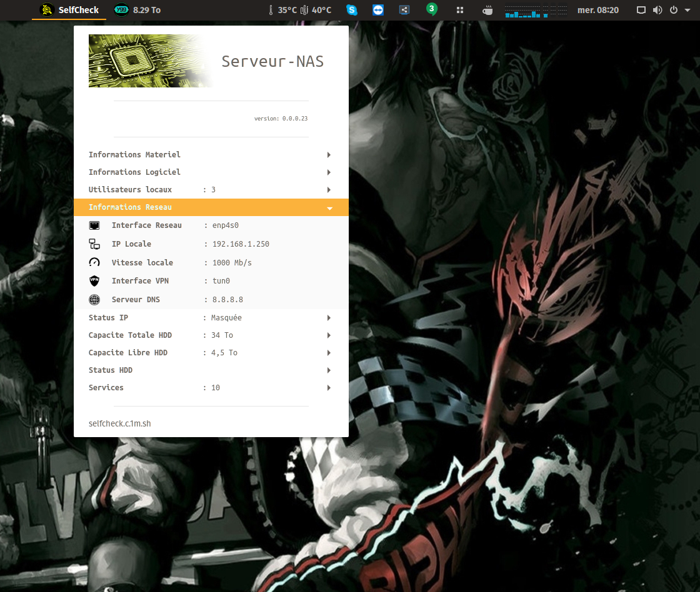Click the enp4s0 interface value

(226, 225)
